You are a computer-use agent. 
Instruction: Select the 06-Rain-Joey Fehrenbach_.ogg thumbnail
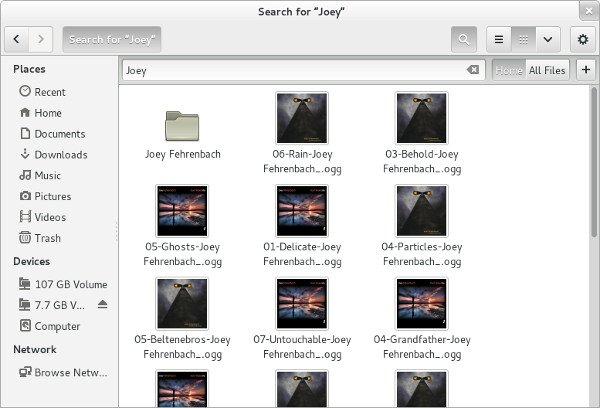(302, 118)
